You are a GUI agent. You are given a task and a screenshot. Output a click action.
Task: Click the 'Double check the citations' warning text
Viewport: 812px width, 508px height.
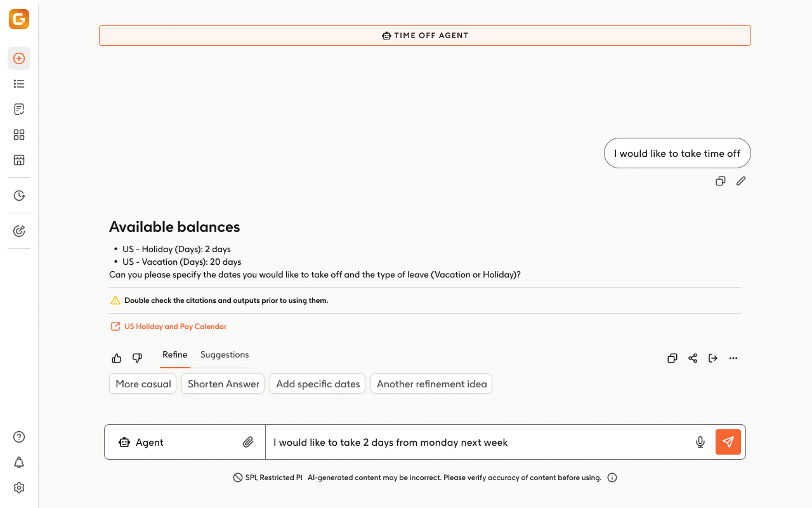[x=226, y=300]
